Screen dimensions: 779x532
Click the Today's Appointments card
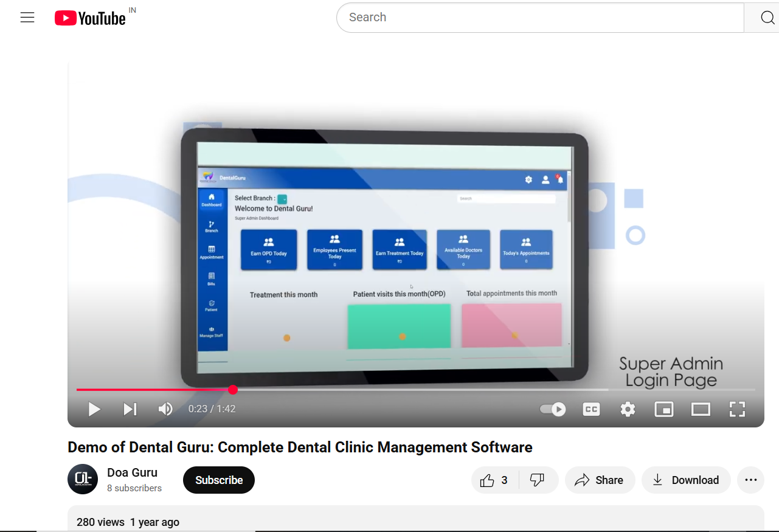click(x=526, y=249)
